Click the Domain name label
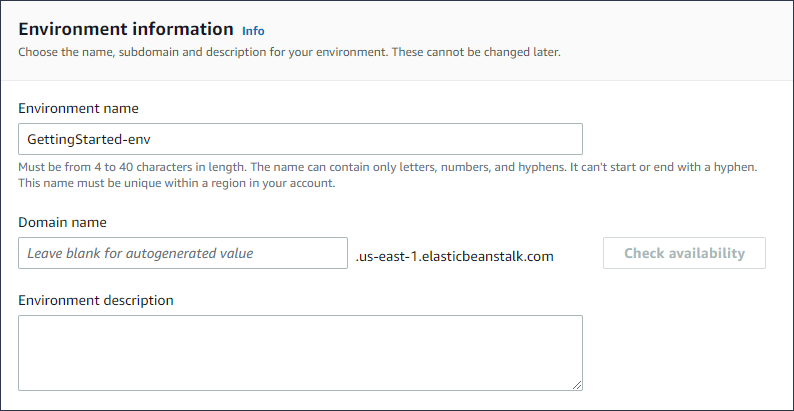 62,222
